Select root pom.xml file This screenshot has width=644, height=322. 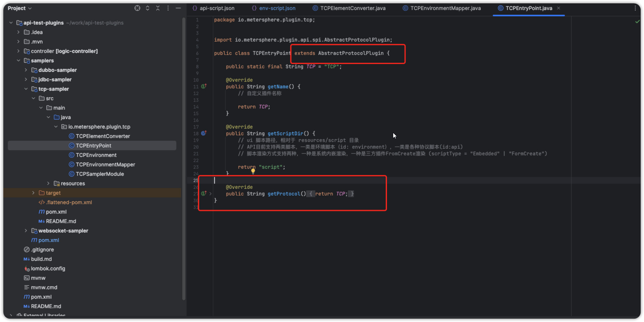(x=37, y=297)
